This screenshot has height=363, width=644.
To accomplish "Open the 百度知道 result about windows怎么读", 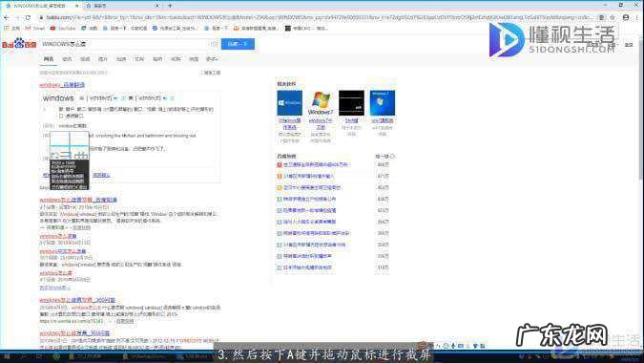I will point(78,200).
